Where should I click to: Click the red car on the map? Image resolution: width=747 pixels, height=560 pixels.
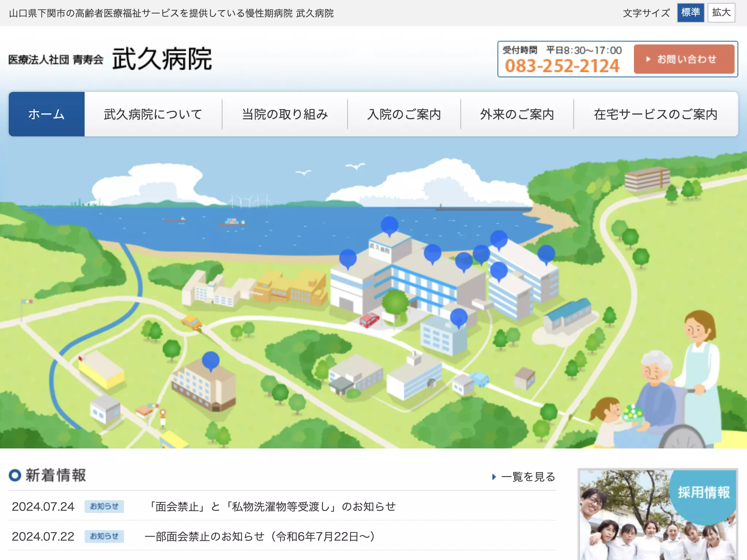[x=369, y=320]
